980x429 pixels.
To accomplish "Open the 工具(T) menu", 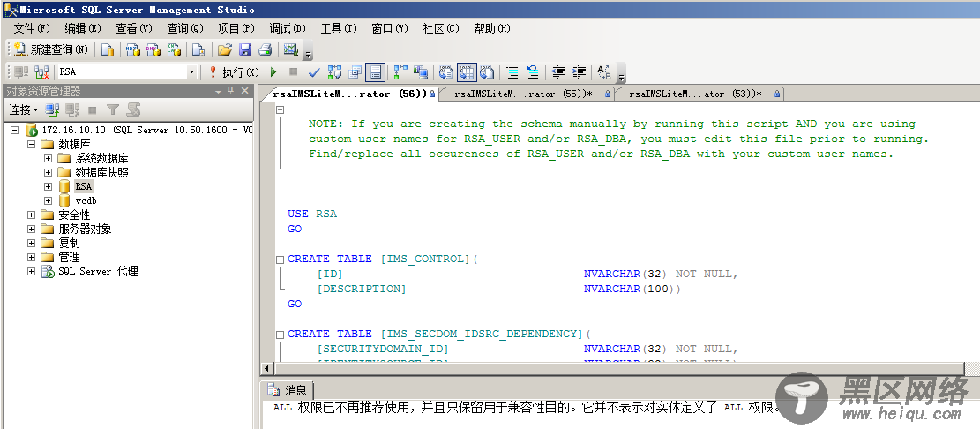I will (339, 29).
